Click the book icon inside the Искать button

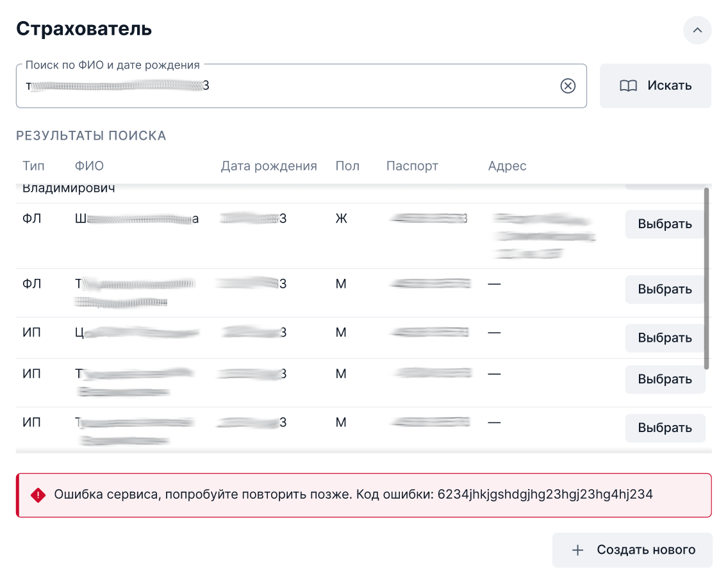[628, 85]
